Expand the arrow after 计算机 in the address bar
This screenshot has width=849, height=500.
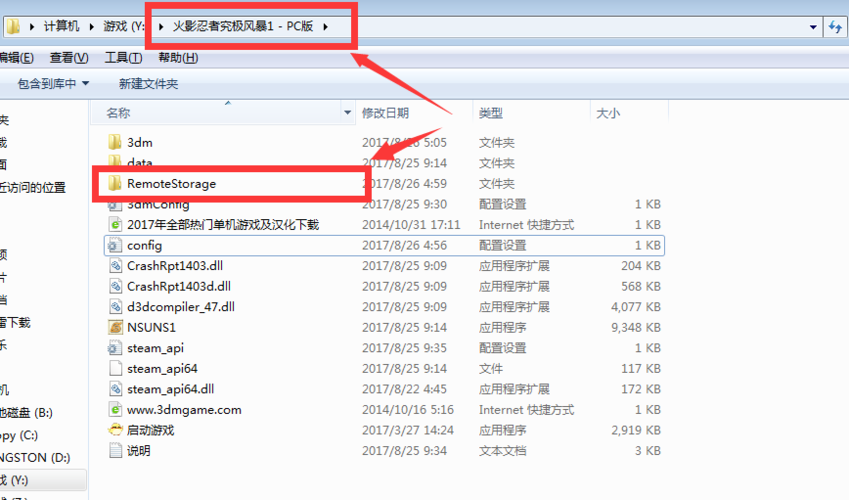(x=90, y=27)
